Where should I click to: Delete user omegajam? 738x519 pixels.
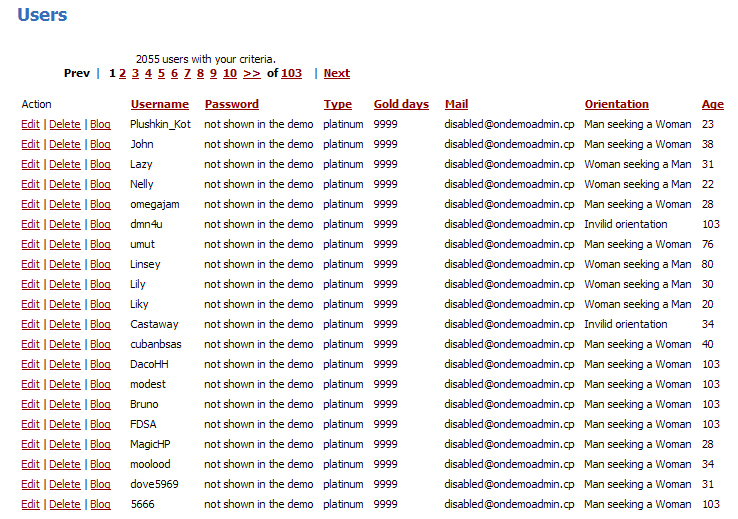coord(64,204)
